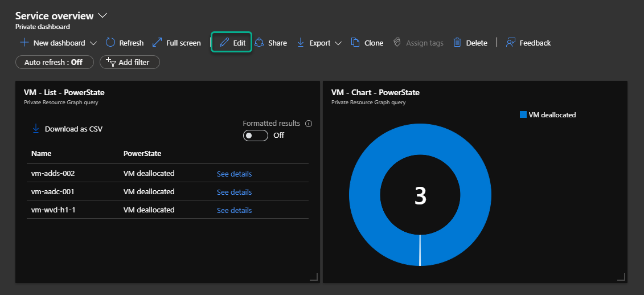Click the VM - List - PowerState title
The image size is (644, 295).
pos(64,92)
